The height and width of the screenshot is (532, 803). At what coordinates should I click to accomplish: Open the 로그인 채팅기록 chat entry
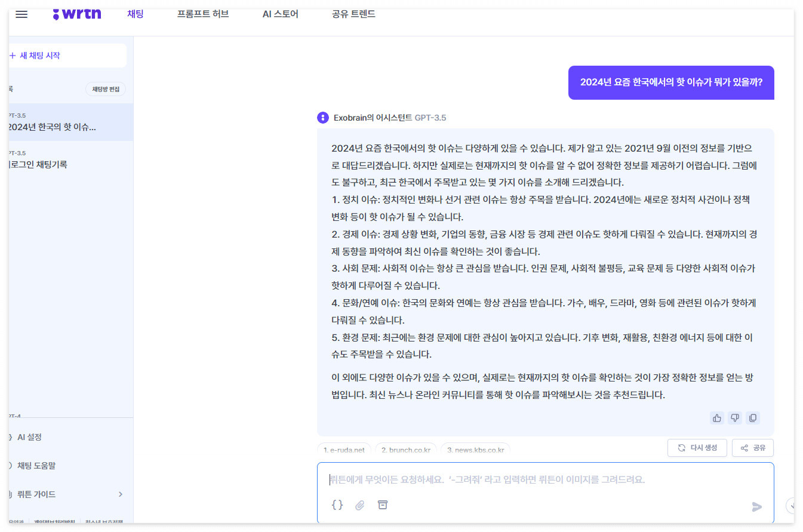[70, 159]
